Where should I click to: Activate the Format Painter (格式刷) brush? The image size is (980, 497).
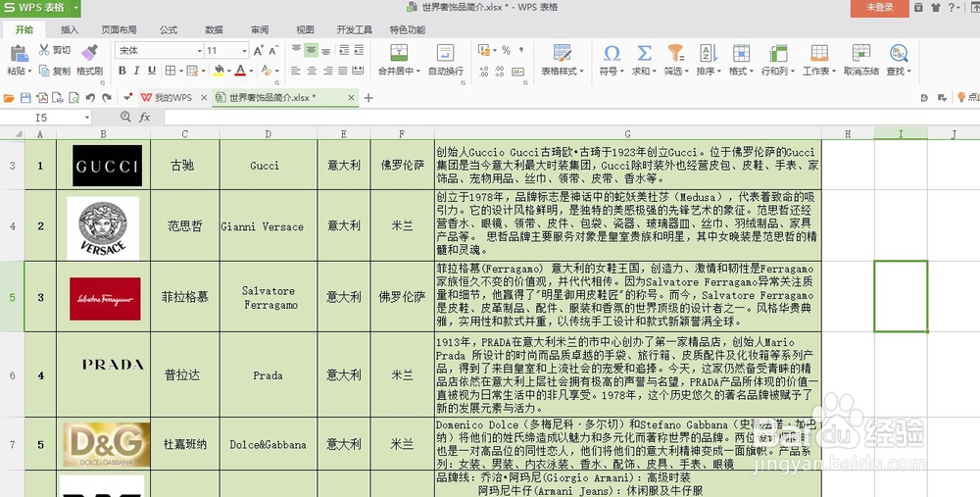[x=89, y=52]
